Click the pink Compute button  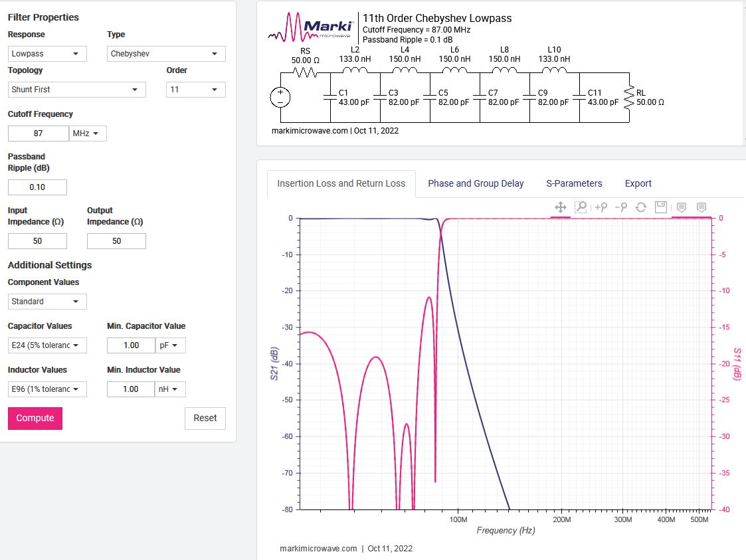click(x=35, y=419)
